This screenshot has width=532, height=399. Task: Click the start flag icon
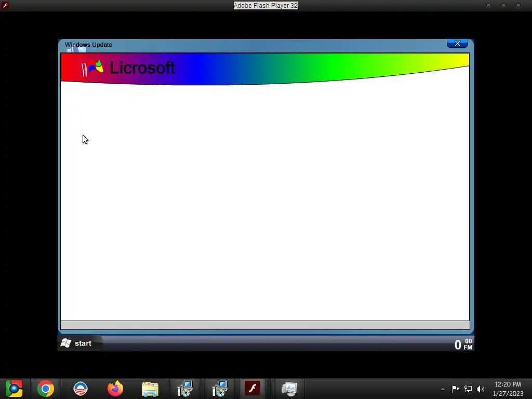(66, 343)
